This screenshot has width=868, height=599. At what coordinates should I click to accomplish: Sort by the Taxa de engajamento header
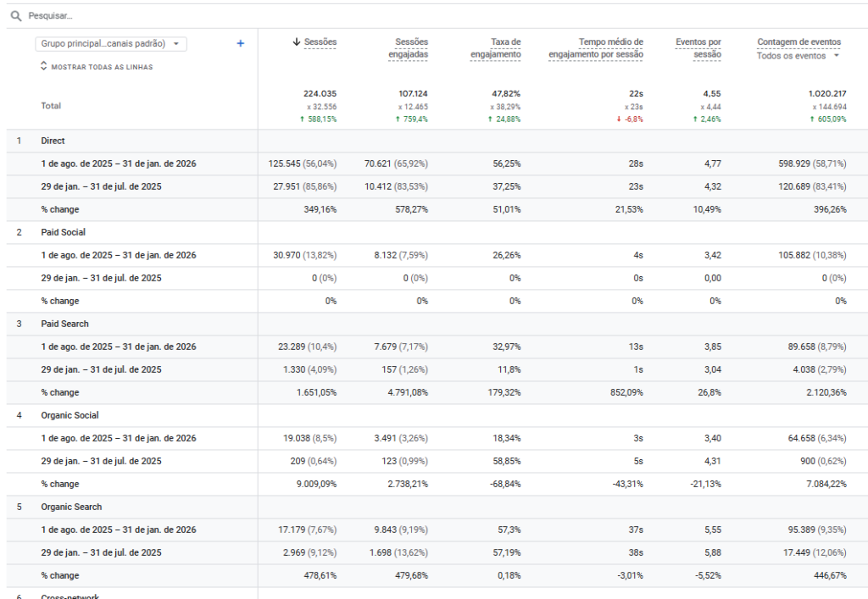click(495, 48)
